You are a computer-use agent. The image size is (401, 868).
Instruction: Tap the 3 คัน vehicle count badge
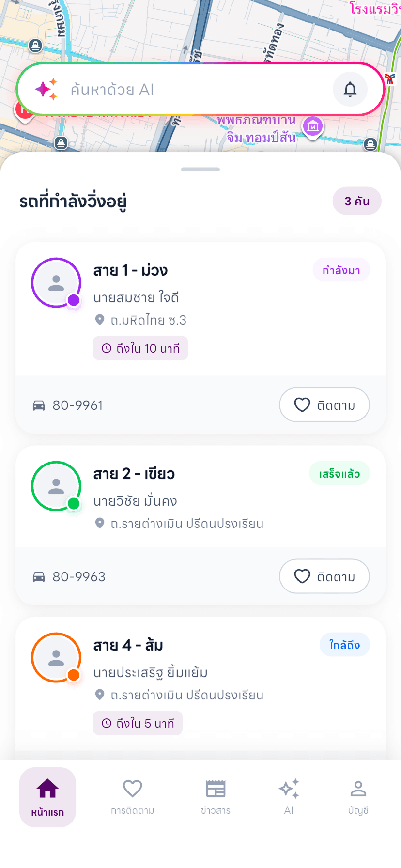click(357, 201)
